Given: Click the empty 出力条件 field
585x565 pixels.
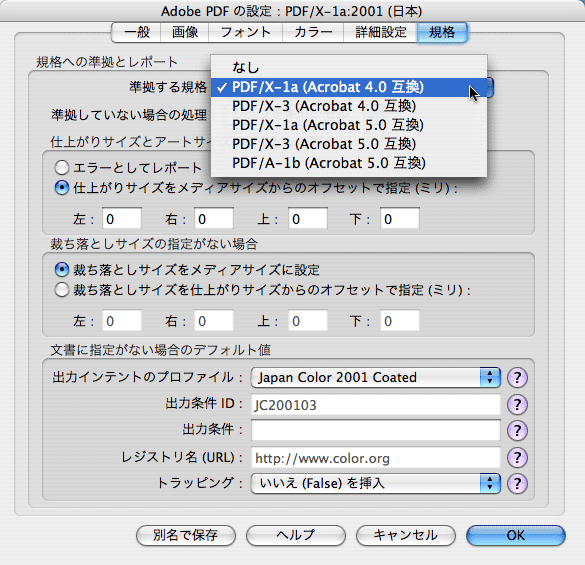Looking at the screenshot, I should coord(376,430).
